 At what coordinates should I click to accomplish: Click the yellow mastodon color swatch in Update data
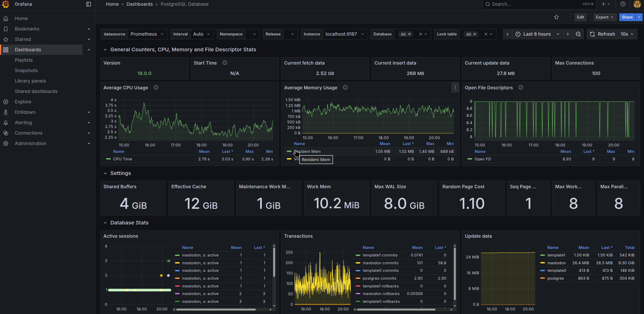click(542, 263)
